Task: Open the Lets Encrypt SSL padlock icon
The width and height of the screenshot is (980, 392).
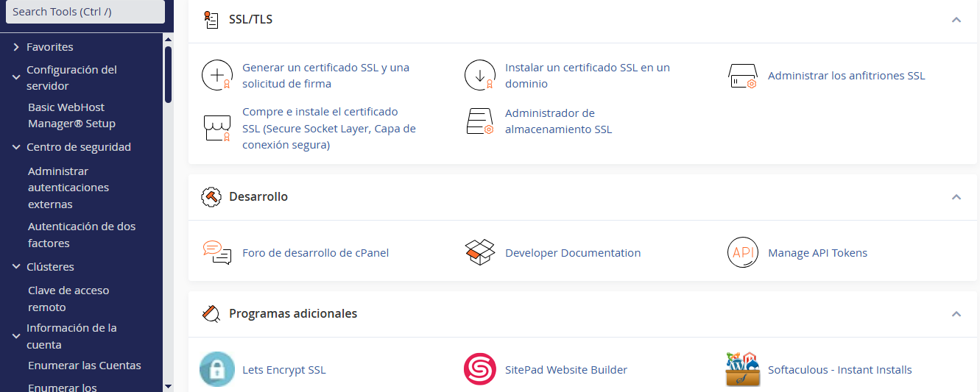Action: pos(217,369)
